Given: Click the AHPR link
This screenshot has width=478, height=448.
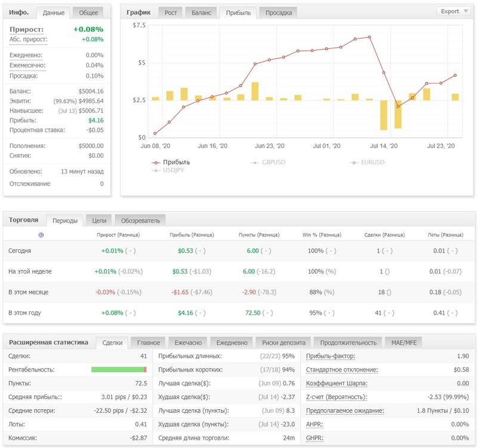Looking at the screenshot, I should (314, 424).
